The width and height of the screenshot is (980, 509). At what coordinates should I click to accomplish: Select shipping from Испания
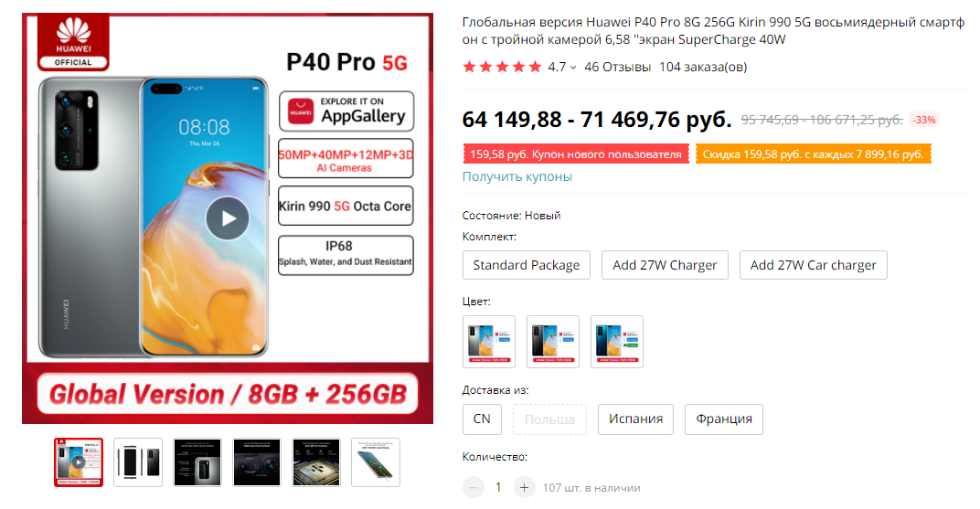[635, 419]
